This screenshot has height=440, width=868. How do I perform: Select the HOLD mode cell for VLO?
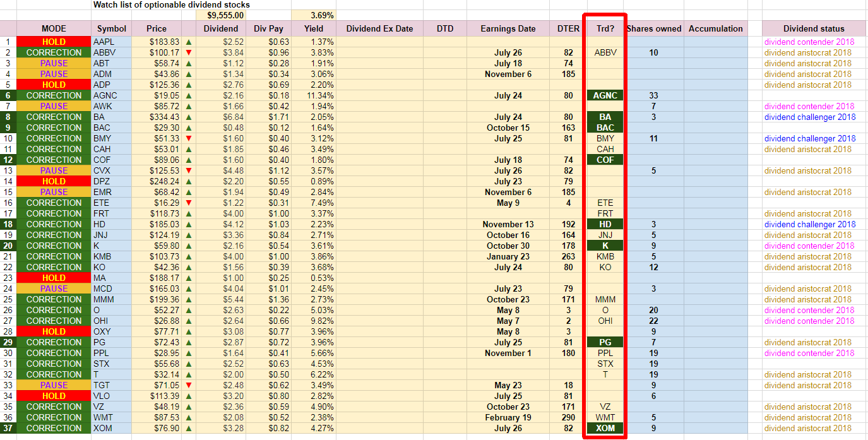54,396
